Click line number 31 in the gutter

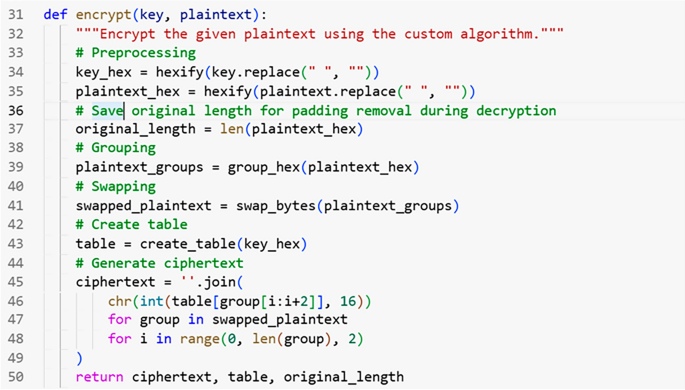click(16, 14)
